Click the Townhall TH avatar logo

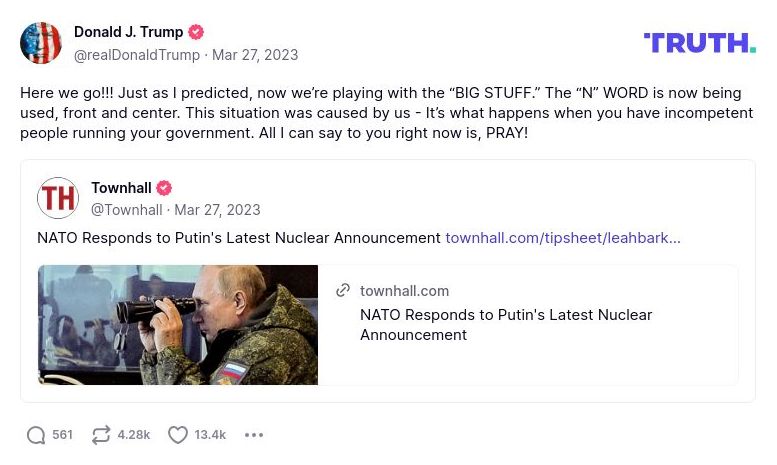[58, 198]
